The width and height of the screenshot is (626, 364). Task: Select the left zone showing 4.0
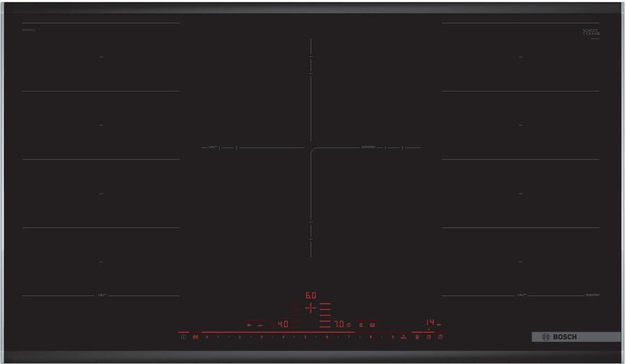coord(282,324)
